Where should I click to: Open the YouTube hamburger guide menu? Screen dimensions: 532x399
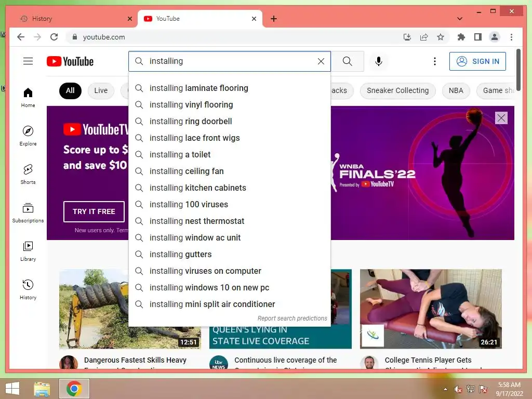28,61
